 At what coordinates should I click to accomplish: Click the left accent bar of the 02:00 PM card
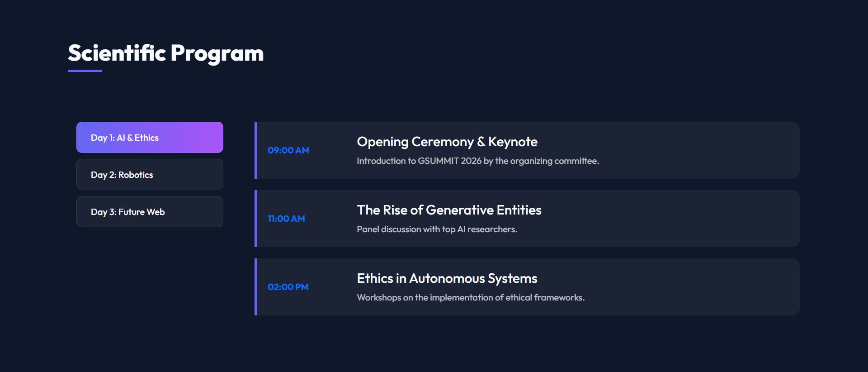click(x=256, y=287)
